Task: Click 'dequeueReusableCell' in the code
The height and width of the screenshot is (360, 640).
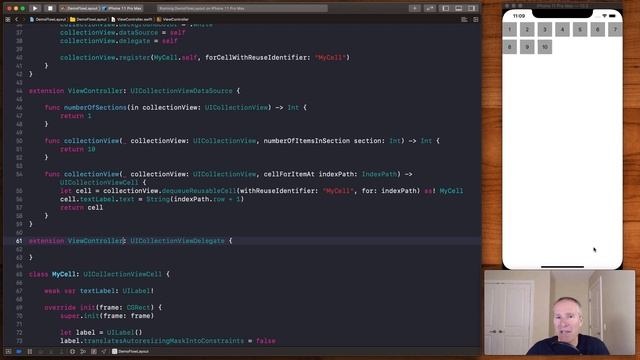Action: tap(199, 191)
